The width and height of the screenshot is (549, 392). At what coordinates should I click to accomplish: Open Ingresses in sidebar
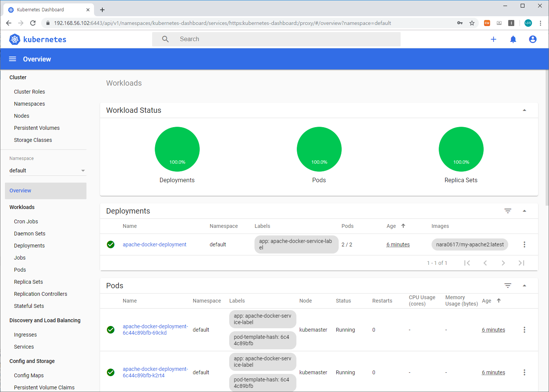point(25,335)
